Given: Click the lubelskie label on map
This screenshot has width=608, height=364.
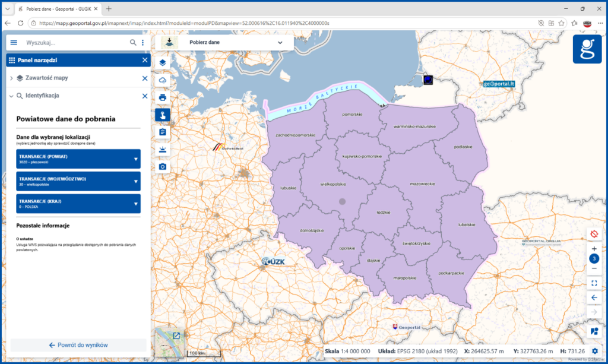Looking at the screenshot, I should [x=467, y=224].
